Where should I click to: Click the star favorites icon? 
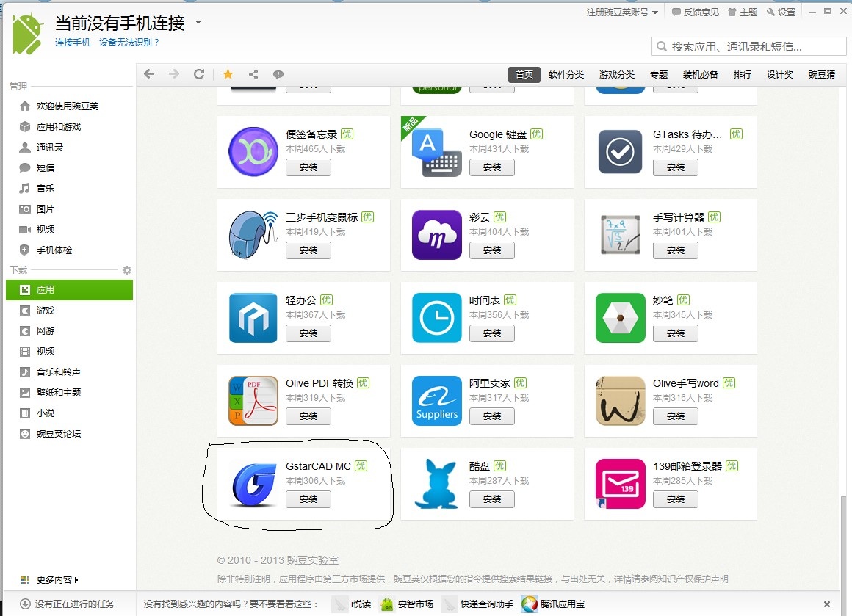point(228,74)
